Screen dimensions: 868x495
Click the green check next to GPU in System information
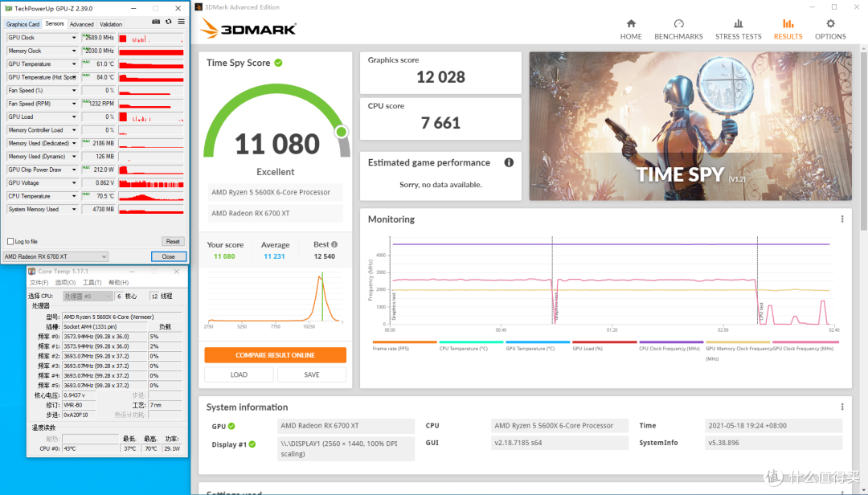231,426
